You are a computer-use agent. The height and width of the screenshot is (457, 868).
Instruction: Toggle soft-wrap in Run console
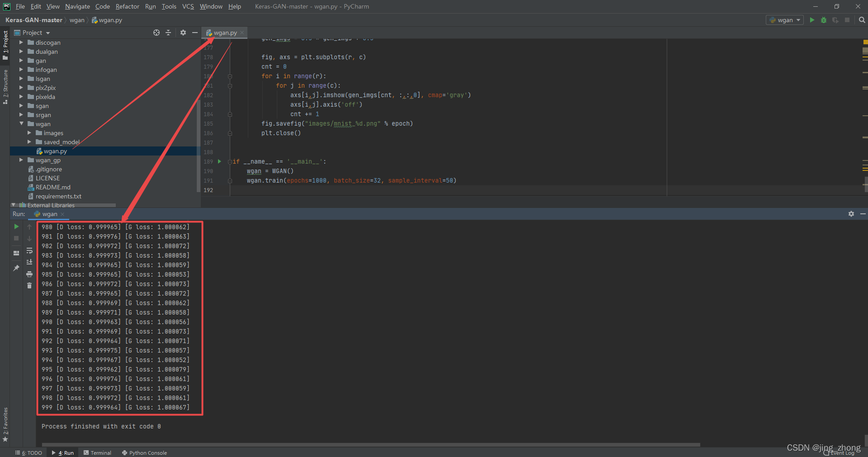29,250
